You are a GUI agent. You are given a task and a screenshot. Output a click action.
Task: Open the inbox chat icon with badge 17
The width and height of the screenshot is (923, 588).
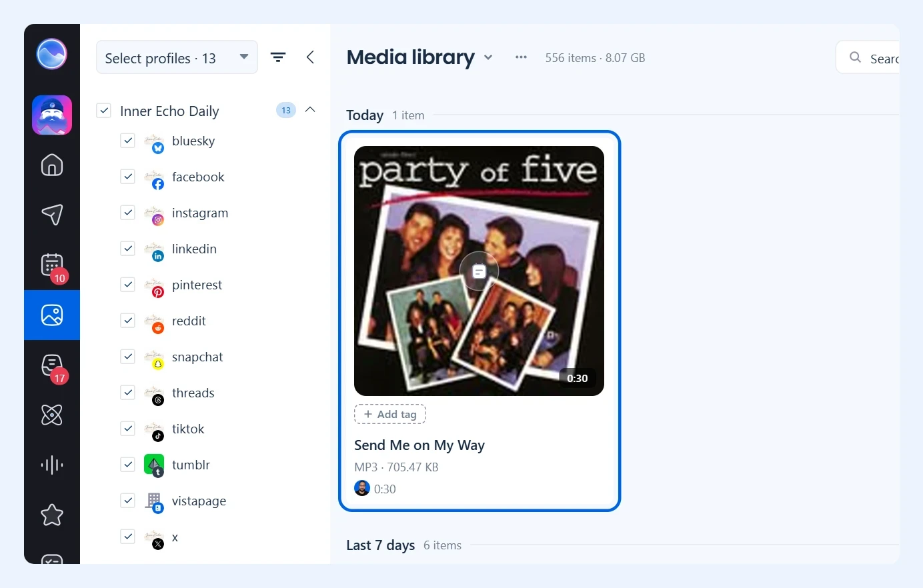tap(52, 366)
